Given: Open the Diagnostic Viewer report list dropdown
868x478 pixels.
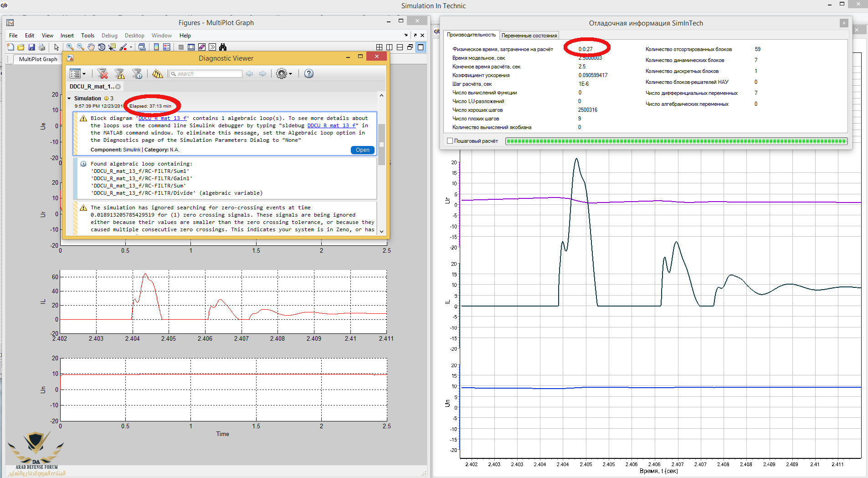Looking at the screenshot, I should tap(77, 73).
